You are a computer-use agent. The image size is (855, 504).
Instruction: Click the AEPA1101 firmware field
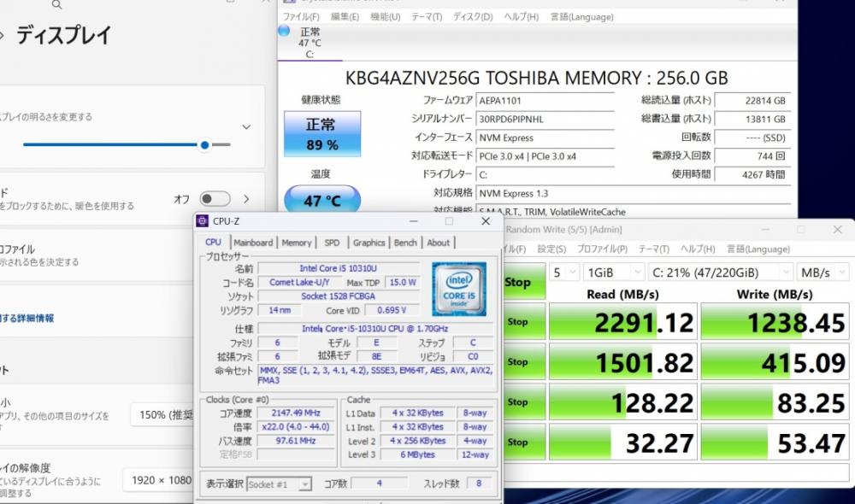click(x=545, y=101)
